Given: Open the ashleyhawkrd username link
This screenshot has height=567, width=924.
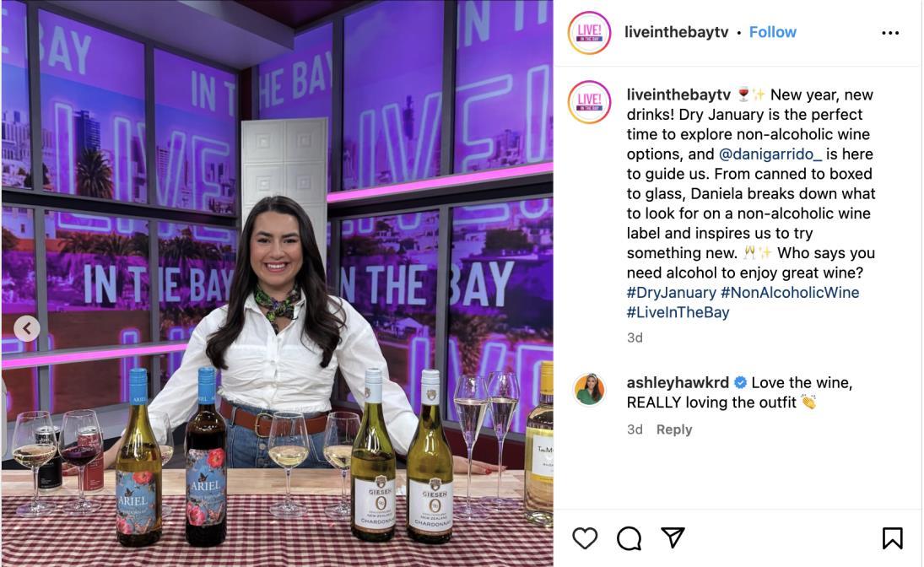Looking at the screenshot, I should click(678, 382).
